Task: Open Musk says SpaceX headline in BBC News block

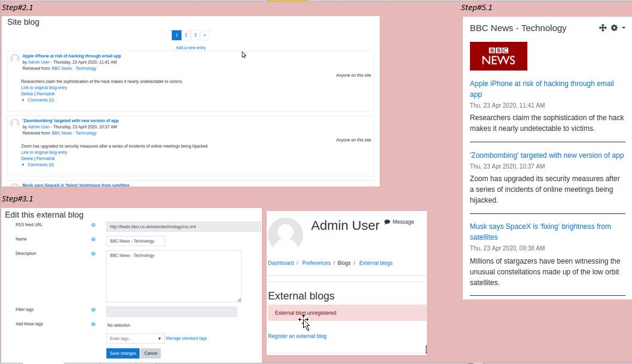Action: tap(540, 232)
